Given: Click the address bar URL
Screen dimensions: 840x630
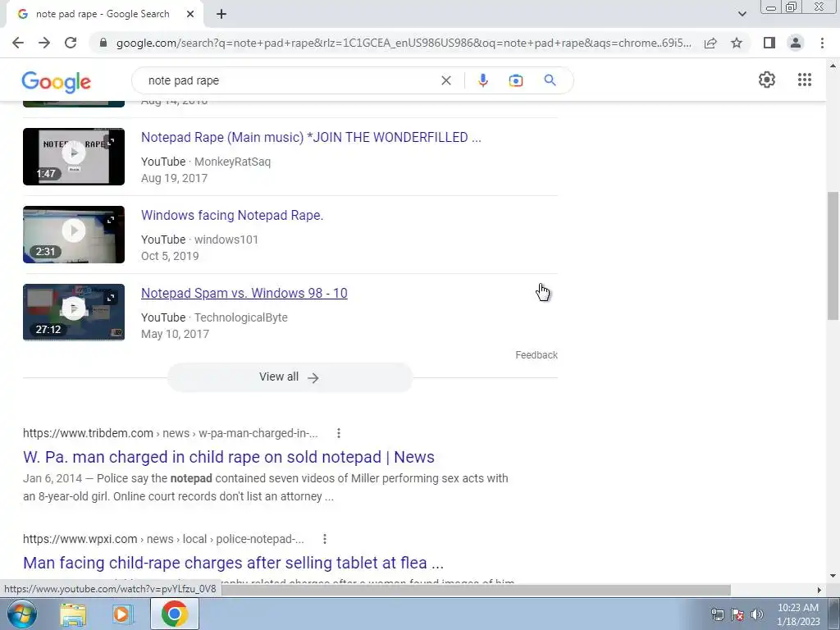Looking at the screenshot, I should click(404, 43).
